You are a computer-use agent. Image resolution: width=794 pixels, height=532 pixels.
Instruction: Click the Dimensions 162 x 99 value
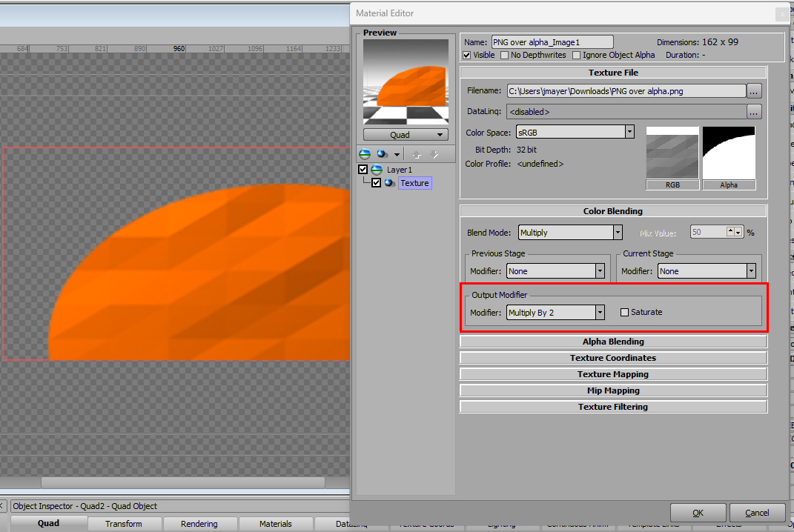pos(720,42)
